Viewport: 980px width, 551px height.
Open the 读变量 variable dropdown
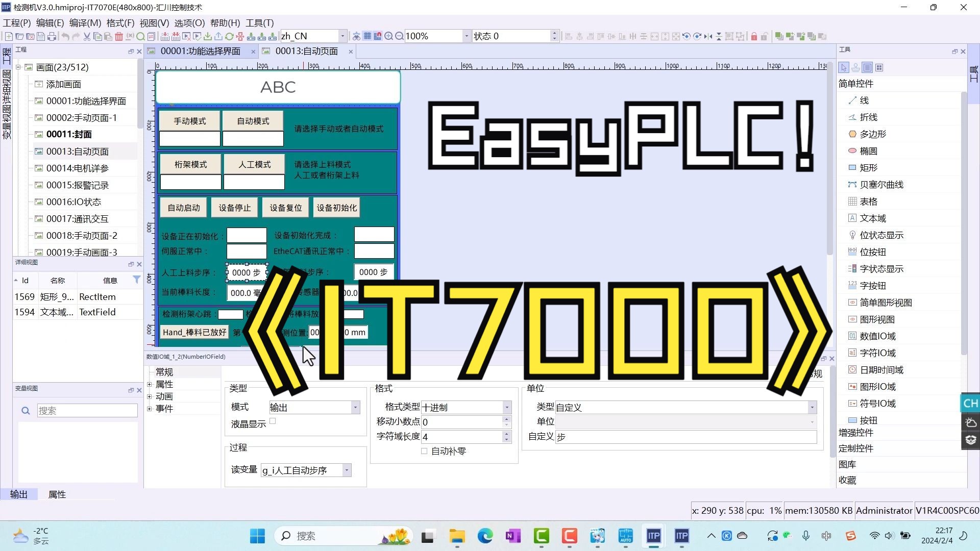pyautogui.click(x=347, y=470)
